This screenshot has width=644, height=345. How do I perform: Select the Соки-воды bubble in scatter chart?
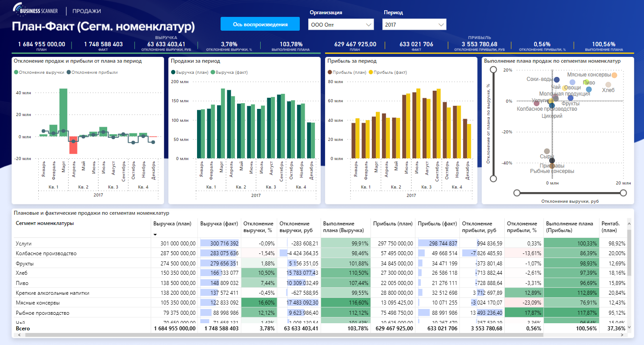point(556,80)
